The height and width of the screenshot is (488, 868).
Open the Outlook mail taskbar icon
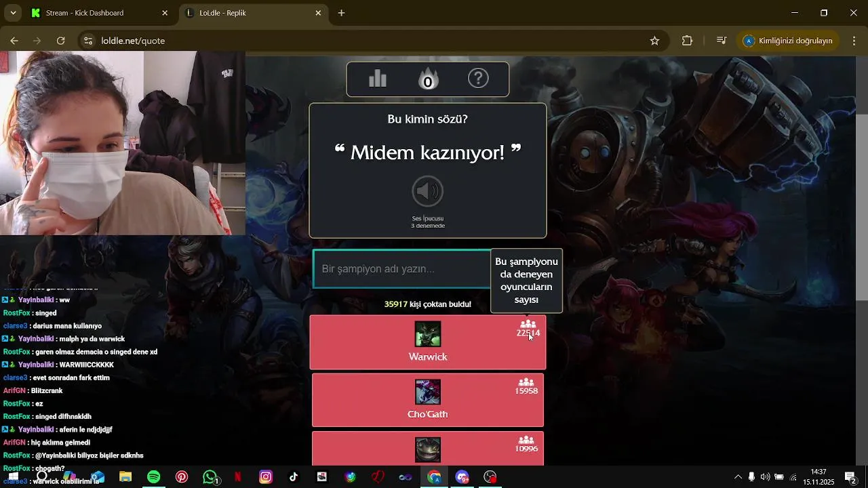click(x=98, y=477)
